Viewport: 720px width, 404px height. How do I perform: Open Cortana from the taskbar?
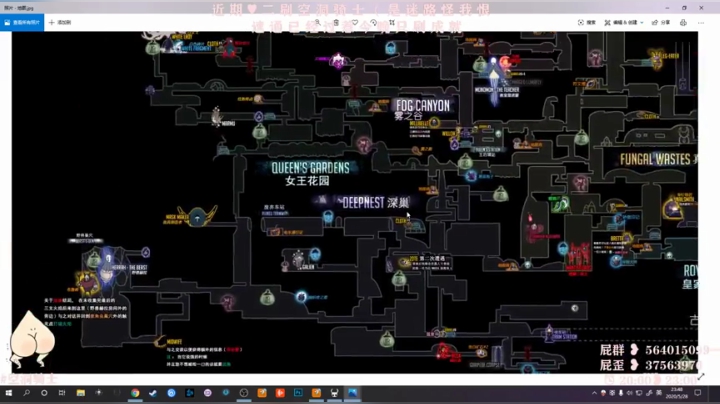pyautogui.click(x=44, y=393)
